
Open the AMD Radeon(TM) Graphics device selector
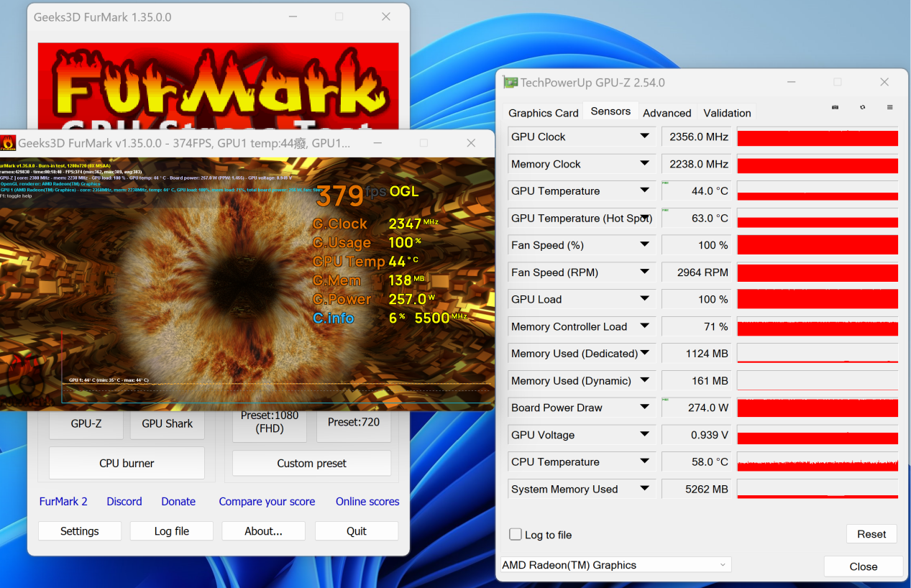coord(615,565)
